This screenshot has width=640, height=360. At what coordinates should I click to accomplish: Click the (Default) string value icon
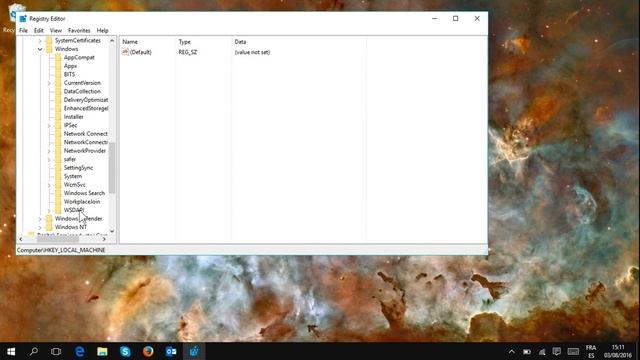click(x=125, y=52)
